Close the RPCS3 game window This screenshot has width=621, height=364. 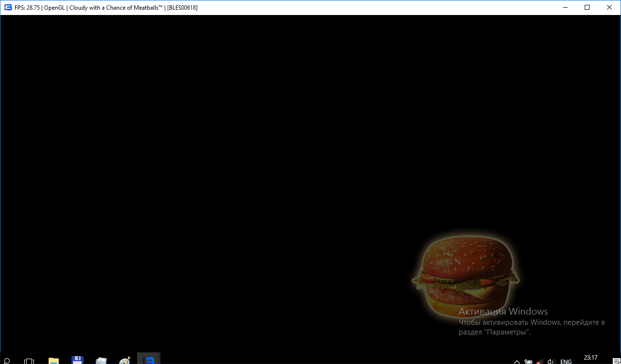(609, 7)
